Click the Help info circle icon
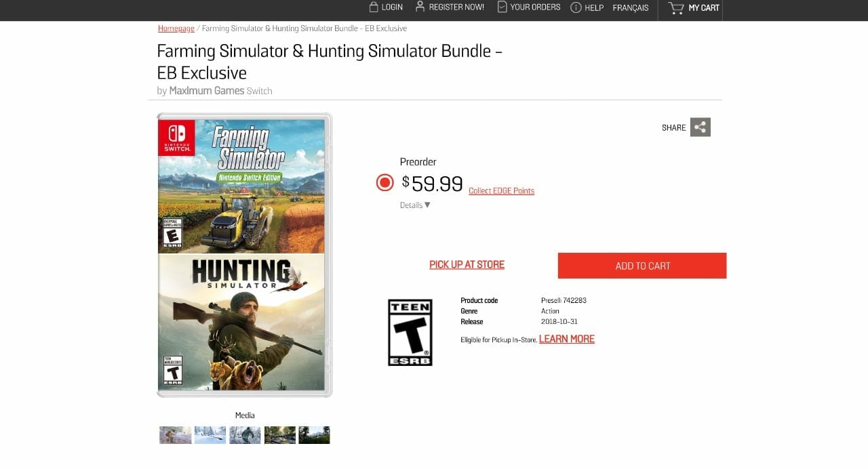The image size is (868, 469). (x=576, y=7)
